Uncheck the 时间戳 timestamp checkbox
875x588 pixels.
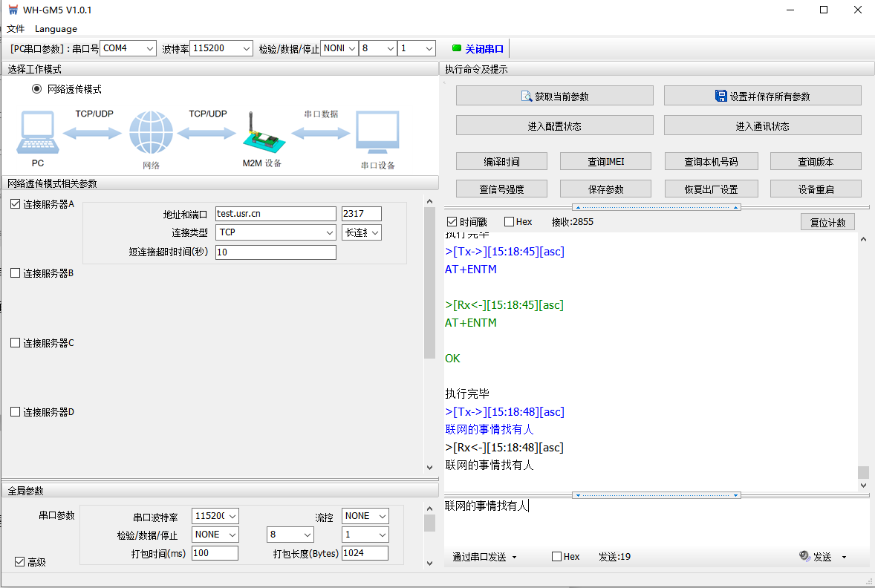pos(452,222)
